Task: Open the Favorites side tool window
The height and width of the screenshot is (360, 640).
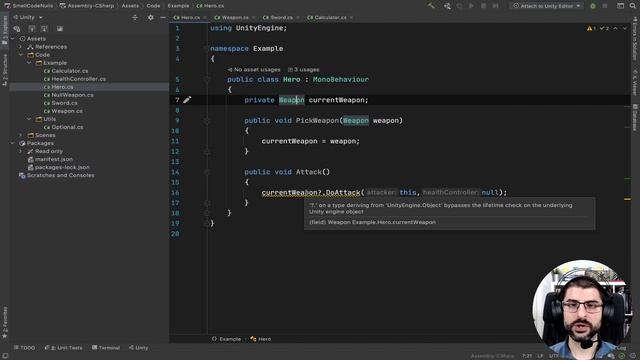Action: pyautogui.click(x=4, y=322)
